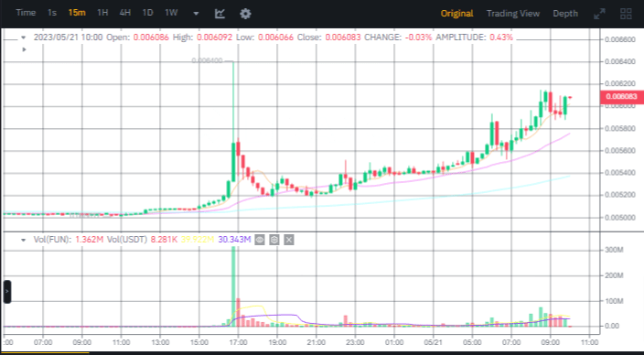Click the 17:00 time axis label
This screenshot has width=644, height=355.
pyautogui.click(x=238, y=342)
